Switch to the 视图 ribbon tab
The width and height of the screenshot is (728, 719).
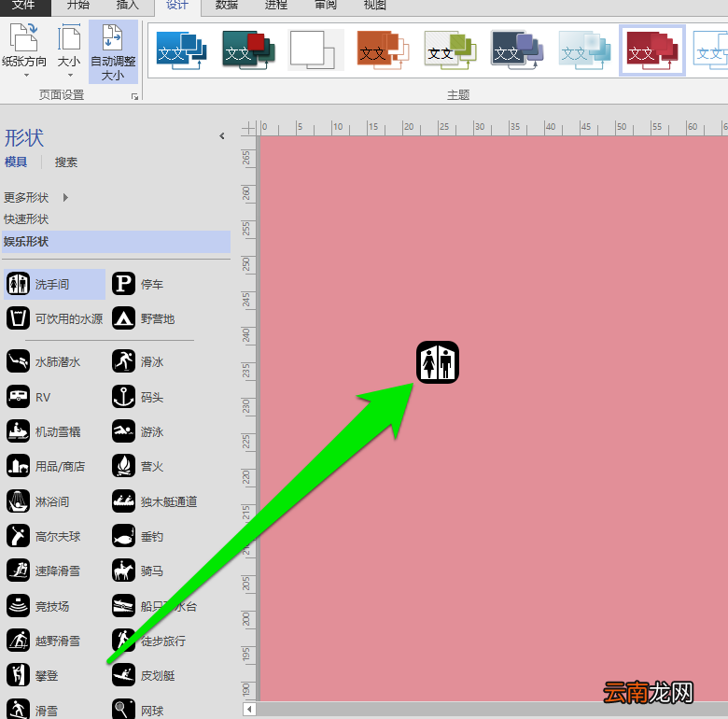[374, 5]
